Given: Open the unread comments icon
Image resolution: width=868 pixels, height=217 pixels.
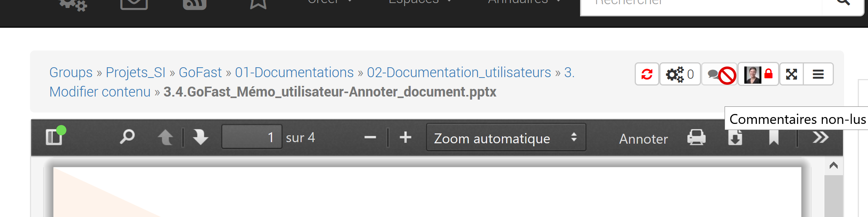Looking at the screenshot, I should tap(720, 74).
